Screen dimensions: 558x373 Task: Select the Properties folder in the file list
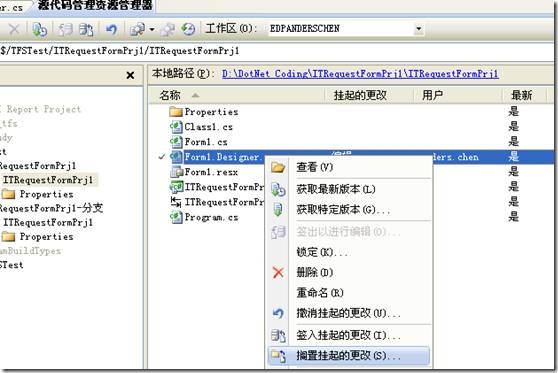point(211,112)
